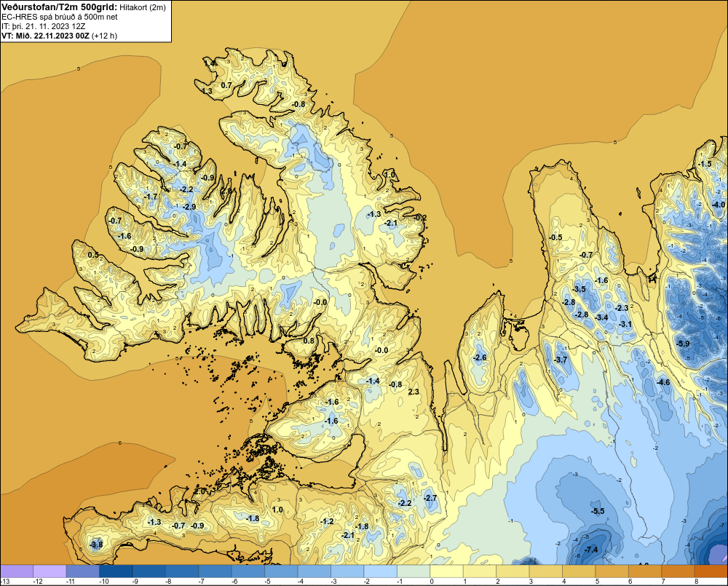Click the -2.6 temperature value
Viewport: 728px width, 586px height.
click(480, 357)
